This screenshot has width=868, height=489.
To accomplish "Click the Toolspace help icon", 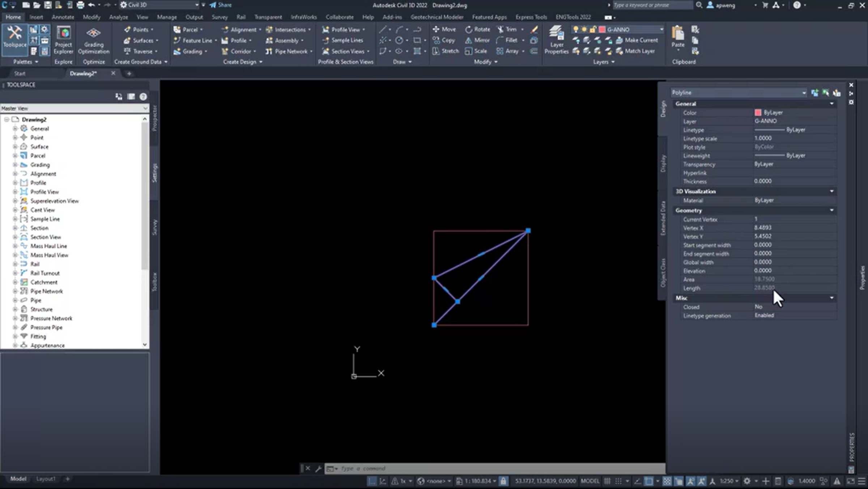I will pyautogui.click(x=143, y=97).
